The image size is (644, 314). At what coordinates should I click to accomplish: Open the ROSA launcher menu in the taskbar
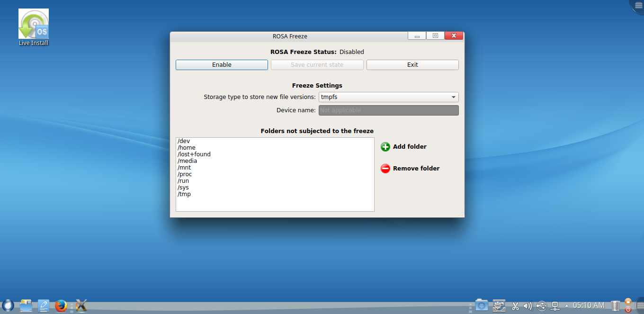point(7,305)
